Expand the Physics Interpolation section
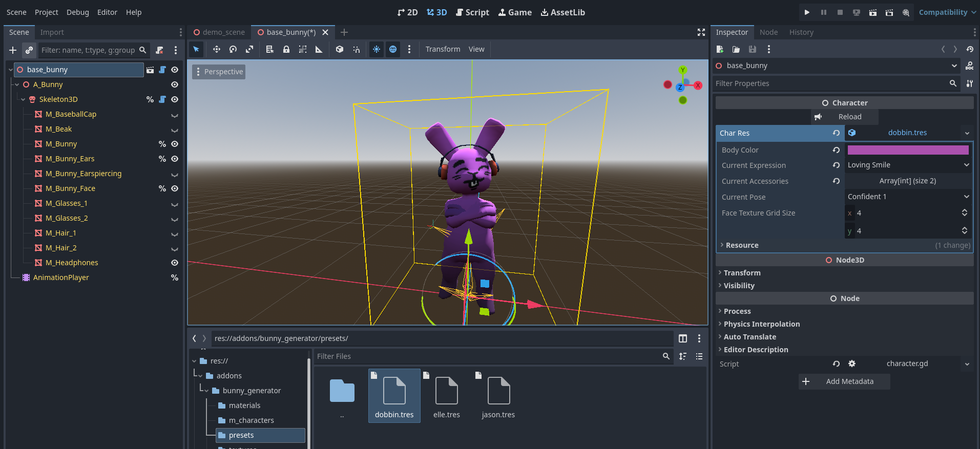980x449 pixels. [x=845, y=324]
